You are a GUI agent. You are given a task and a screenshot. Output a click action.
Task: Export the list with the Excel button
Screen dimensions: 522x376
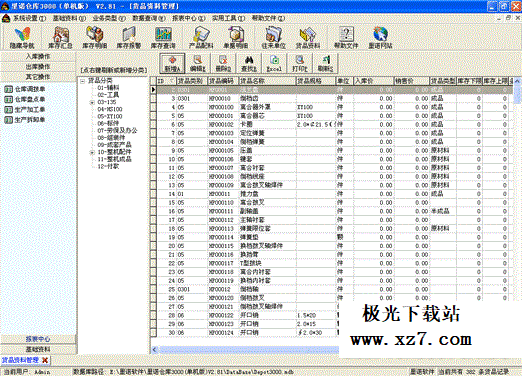pos(274,63)
